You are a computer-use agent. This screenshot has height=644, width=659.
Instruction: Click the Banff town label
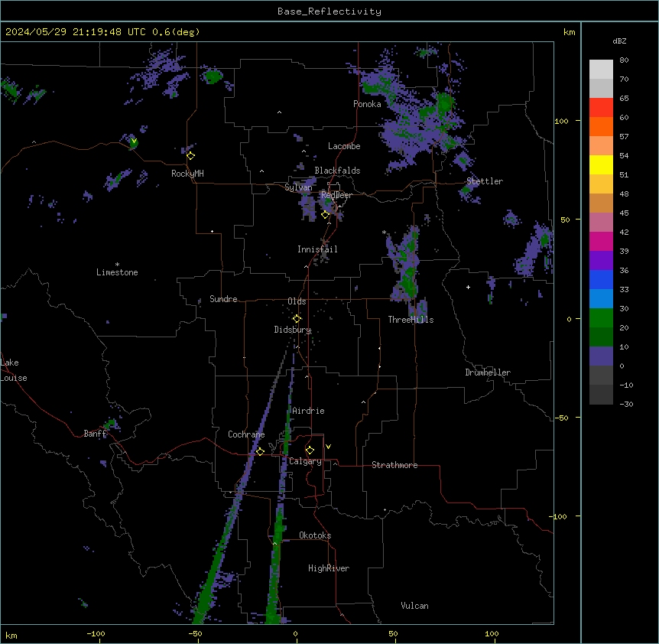(95, 434)
